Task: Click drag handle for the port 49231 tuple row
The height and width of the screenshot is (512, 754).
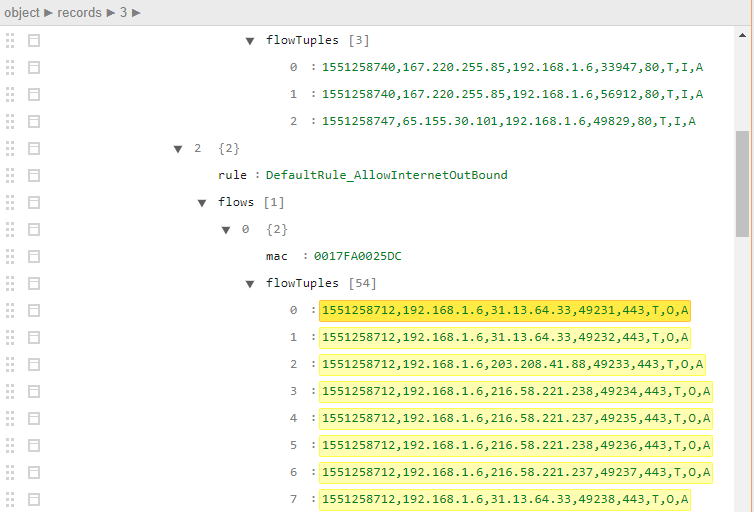Action: click(10, 310)
